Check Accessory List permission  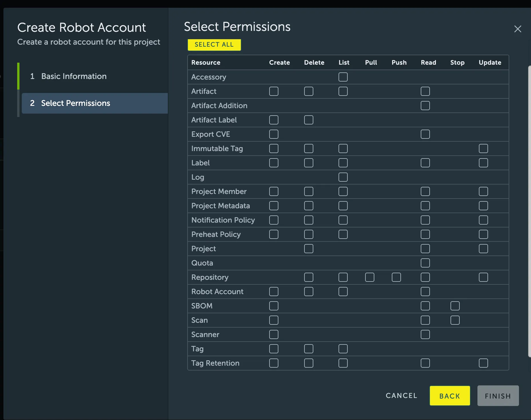tap(343, 77)
